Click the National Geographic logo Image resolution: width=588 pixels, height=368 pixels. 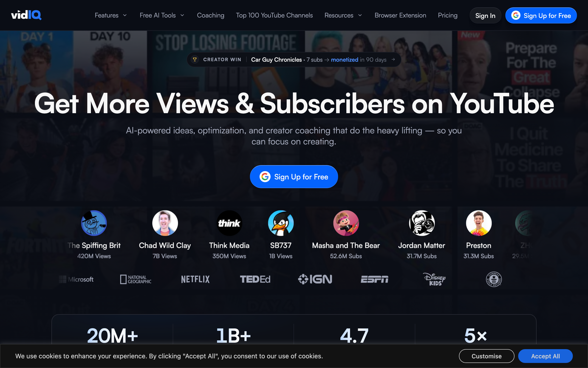(136, 279)
